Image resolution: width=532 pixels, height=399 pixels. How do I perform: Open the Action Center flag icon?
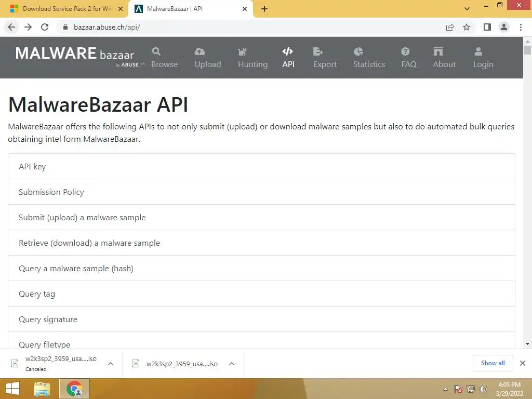pyautogui.click(x=458, y=389)
